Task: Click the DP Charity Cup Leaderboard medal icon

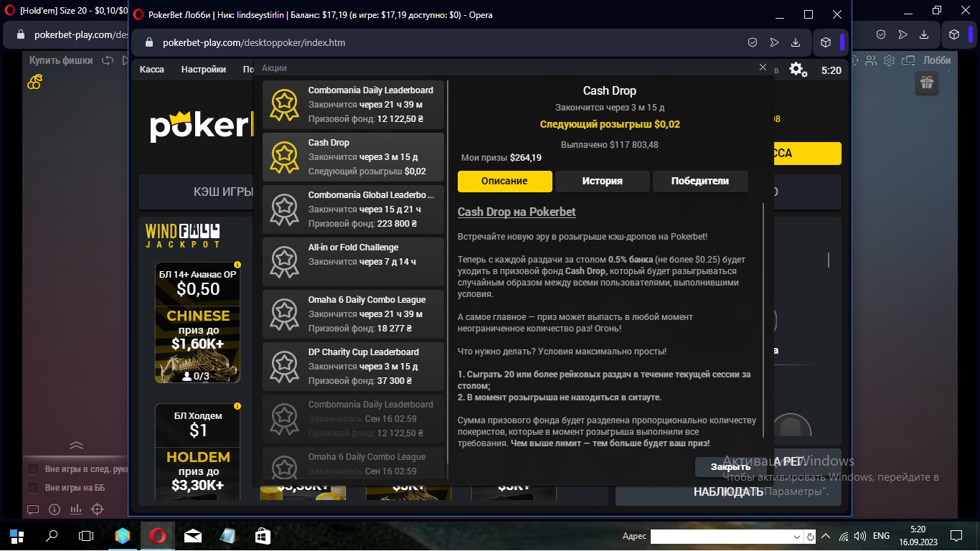Action: (x=284, y=367)
